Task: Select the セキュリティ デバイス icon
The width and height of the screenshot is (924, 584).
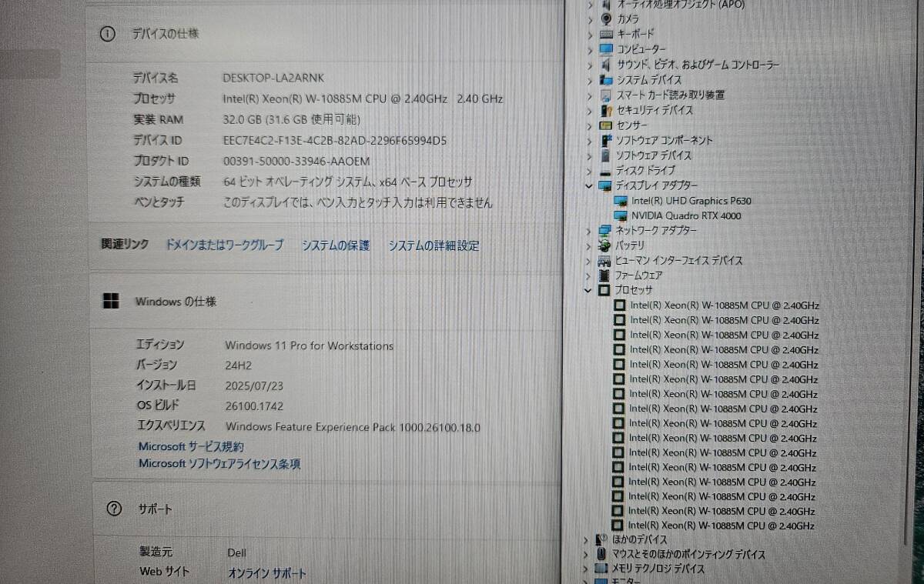Action: click(606, 110)
